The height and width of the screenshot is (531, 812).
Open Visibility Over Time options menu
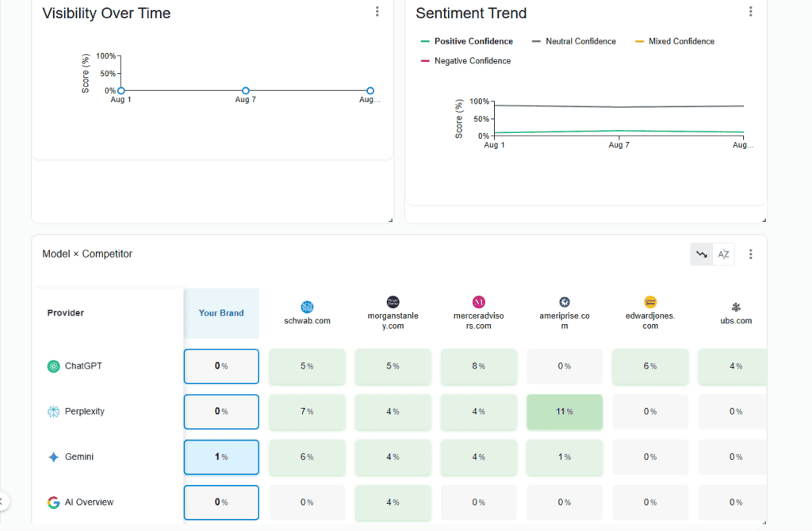tap(377, 11)
